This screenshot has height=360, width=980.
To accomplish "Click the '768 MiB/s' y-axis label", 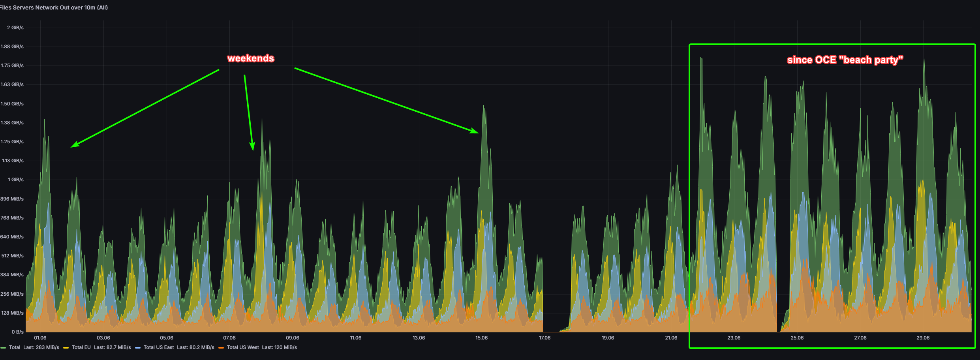I will coord(12,218).
